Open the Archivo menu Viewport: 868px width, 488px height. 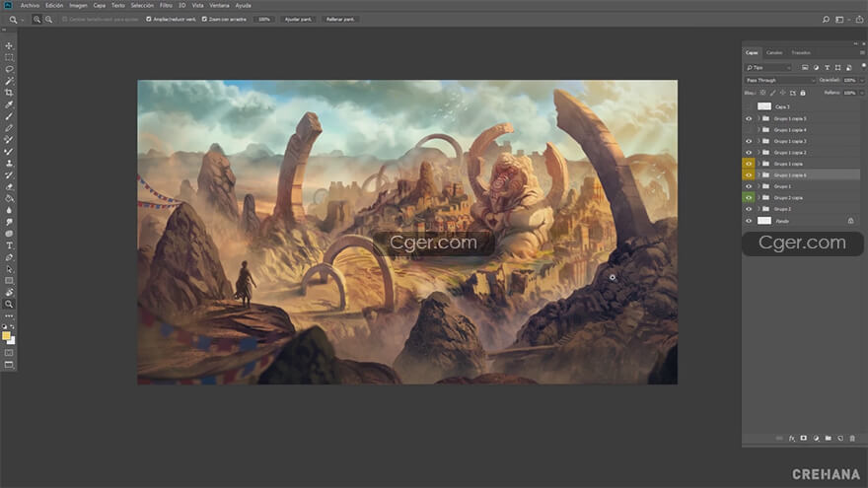(30, 6)
